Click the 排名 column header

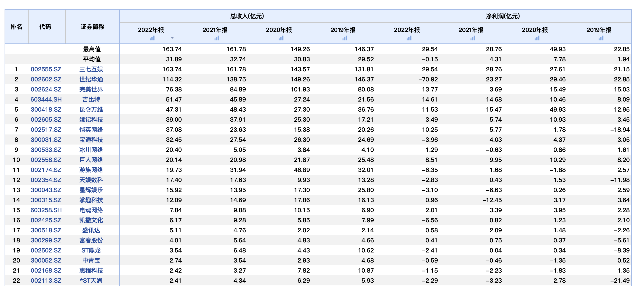tap(16, 27)
